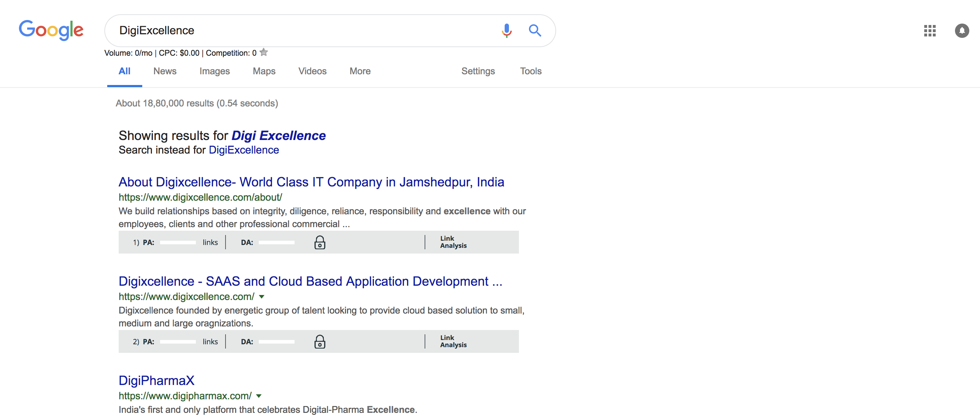The width and height of the screenshot is (980, 415).
Task: Click the URL https://www.digixcellence.com/
Action: 187,297
